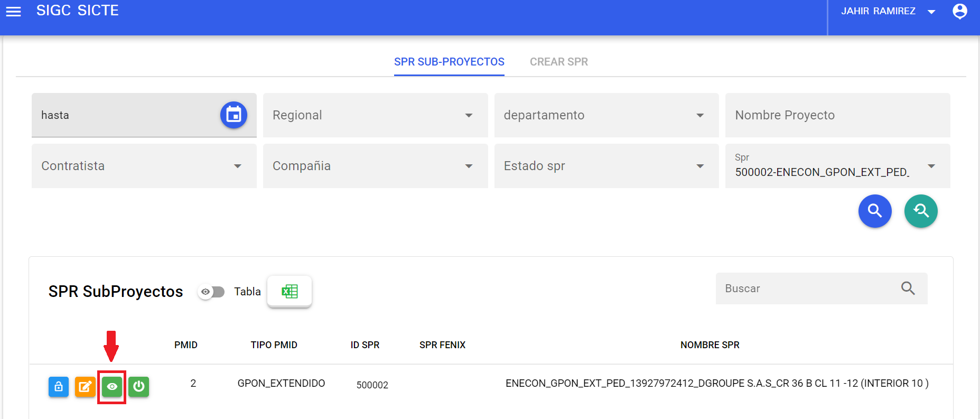Click the Buscar search field
This screenshot has height=419, width=980.
[808, 288]
